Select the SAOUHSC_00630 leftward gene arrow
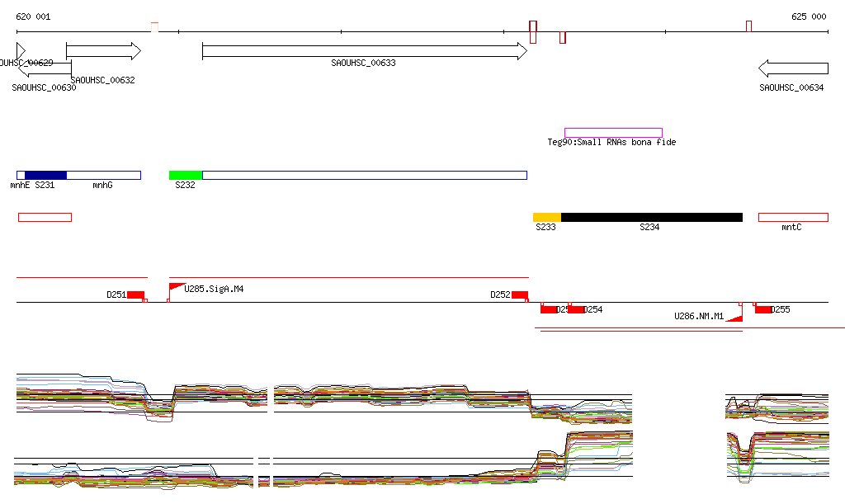This screenshot has width=845, height=504. [45, 68]
